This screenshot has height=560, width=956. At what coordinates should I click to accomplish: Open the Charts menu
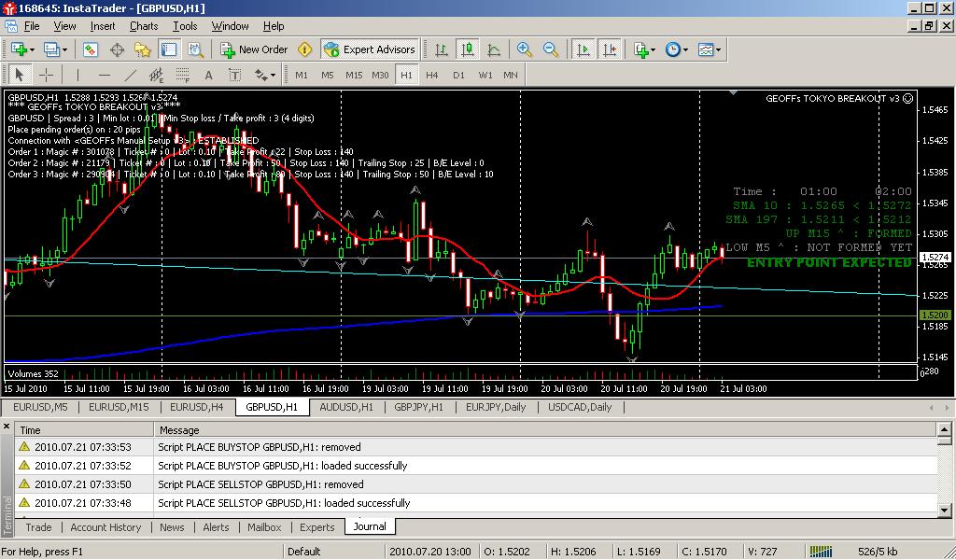point(144,26)
